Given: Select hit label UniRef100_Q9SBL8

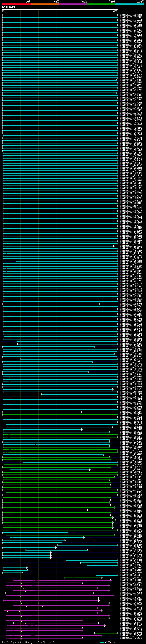Looking at the screenshot, I should click(131, 40).
